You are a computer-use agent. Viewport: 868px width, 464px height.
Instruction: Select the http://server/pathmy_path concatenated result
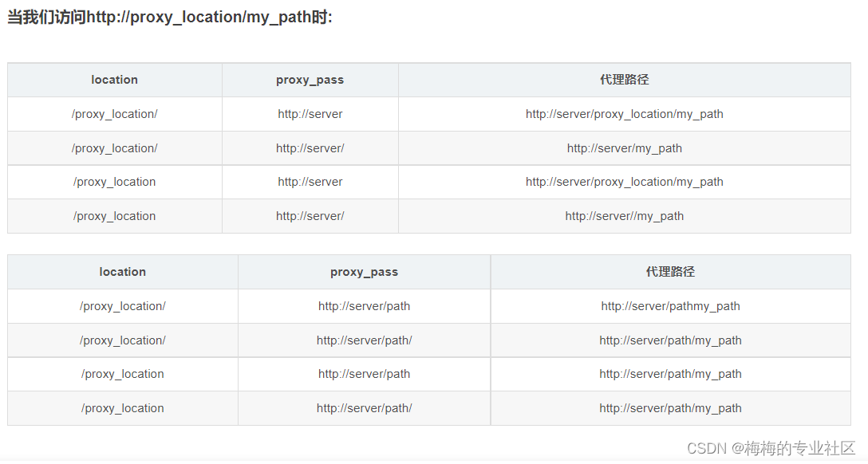(x=670, y=306)
